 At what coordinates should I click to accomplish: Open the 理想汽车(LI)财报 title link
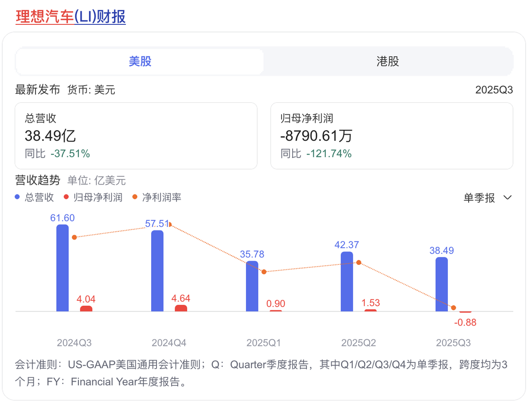point(70,16)
